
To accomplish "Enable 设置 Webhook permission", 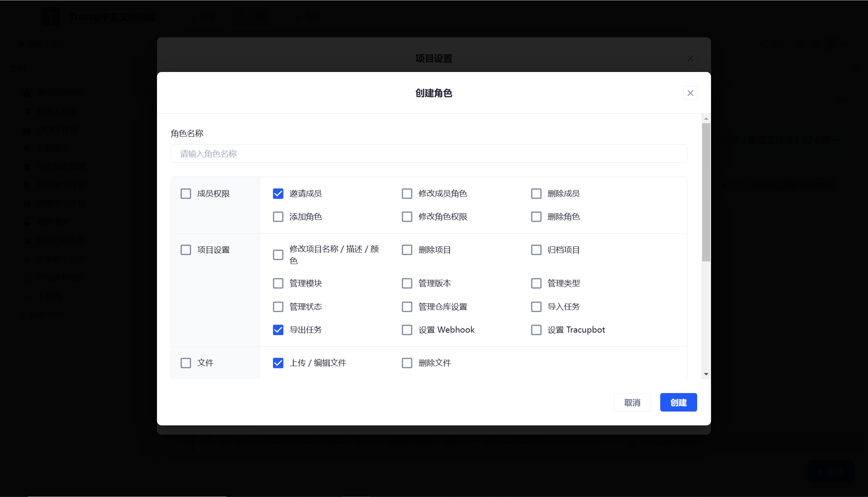I will pyautogui.click(x=407, y=330).
